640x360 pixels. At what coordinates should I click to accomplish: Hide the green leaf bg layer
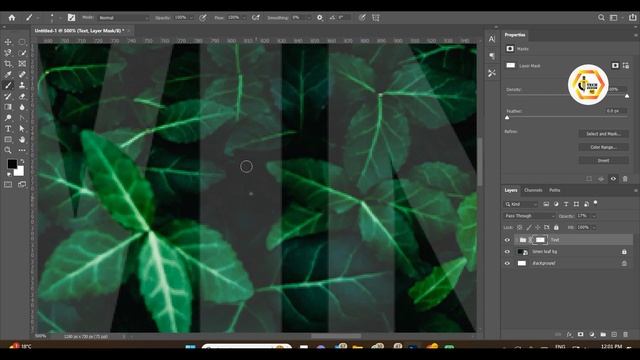(x=507, y=252)
